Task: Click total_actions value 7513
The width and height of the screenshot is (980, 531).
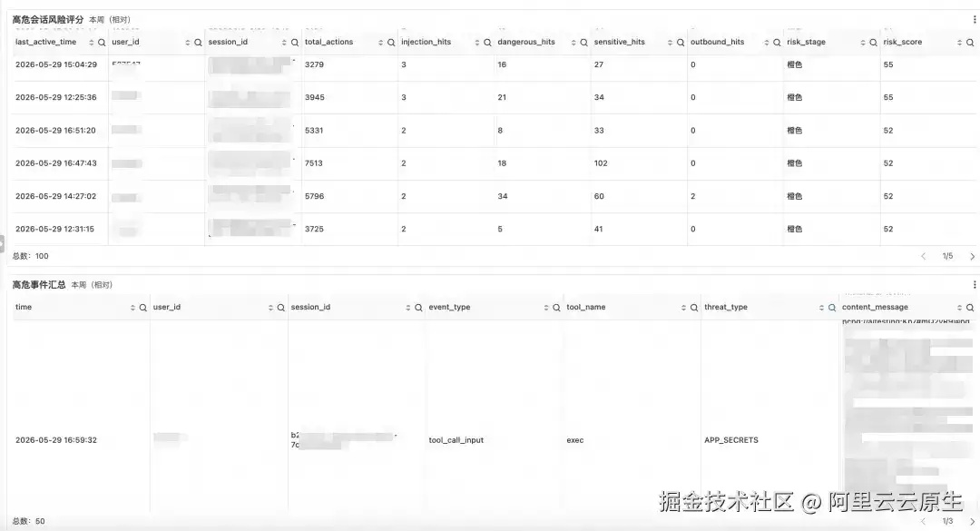Action: (314, 163)
